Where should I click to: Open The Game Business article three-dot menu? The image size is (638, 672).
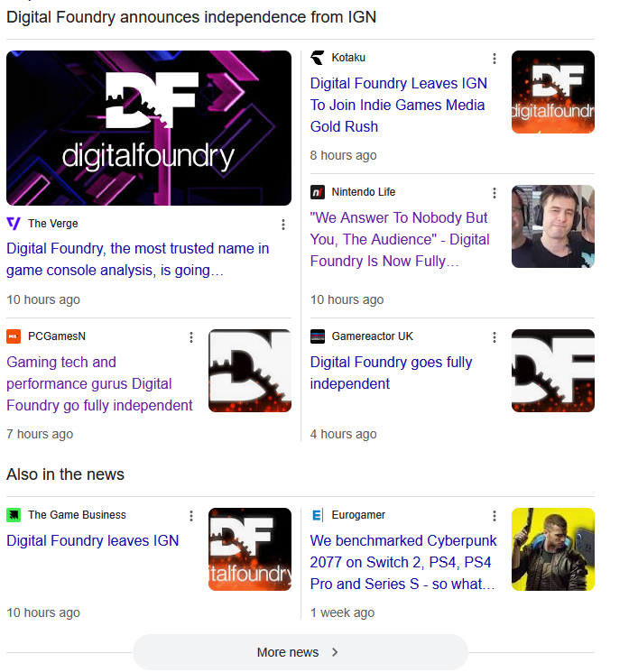pyautogui.click(x=191, y=516)
